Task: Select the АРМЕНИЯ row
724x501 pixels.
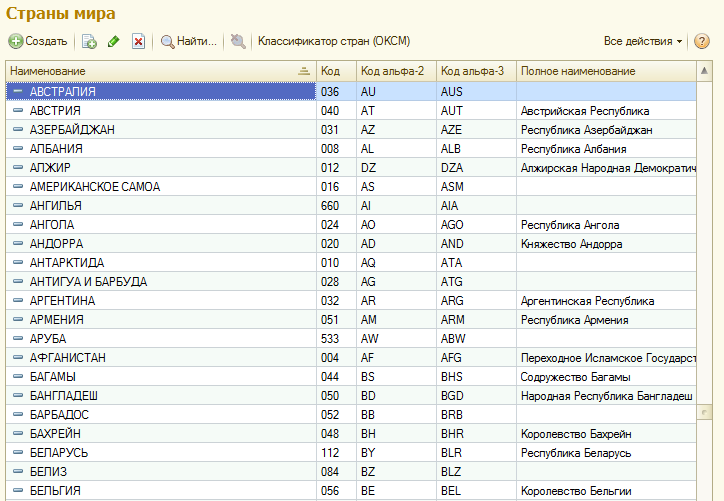Action: [x=351, y=320]
